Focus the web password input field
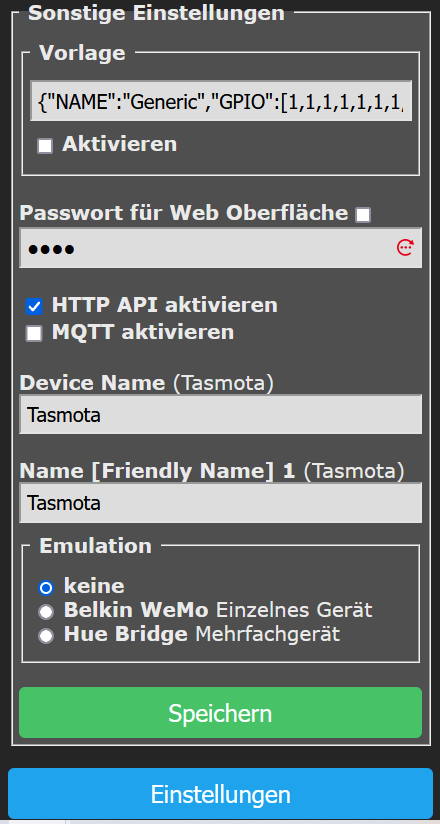The width and height of the screenshot is (440, 824). click(221, 248)
